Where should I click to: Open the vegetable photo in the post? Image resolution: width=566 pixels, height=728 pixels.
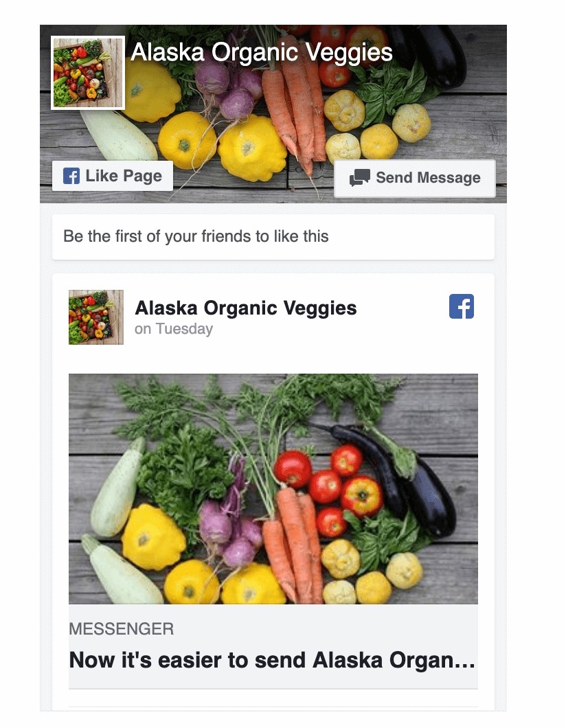(x=273, y=489)
